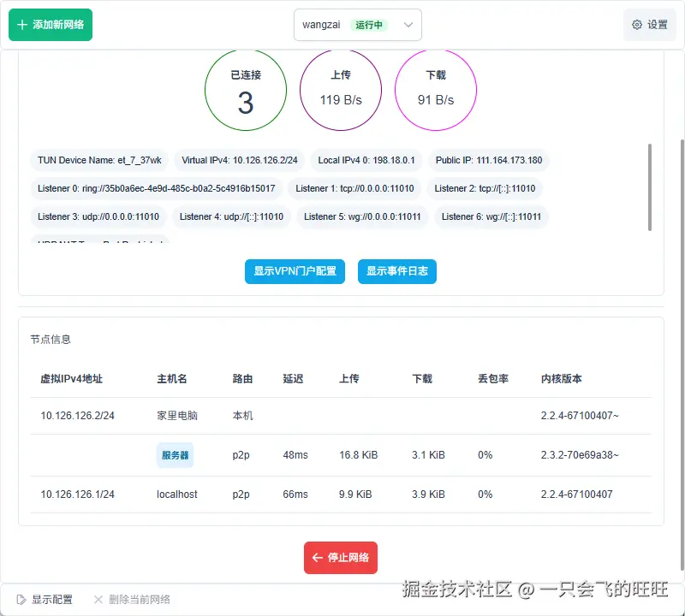
Task: Click the 3.1 KiB download cell
Action: 428,455
